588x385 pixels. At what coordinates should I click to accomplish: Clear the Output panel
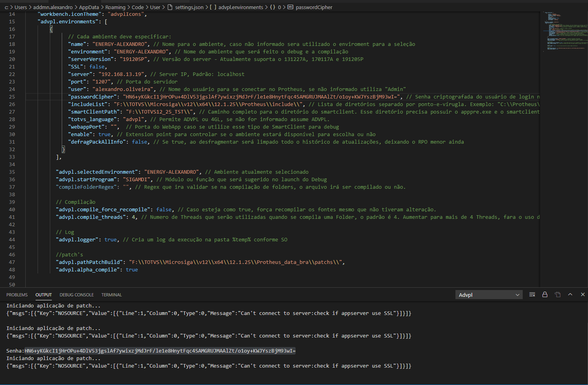pyautogui.click(x=532, y=294)
